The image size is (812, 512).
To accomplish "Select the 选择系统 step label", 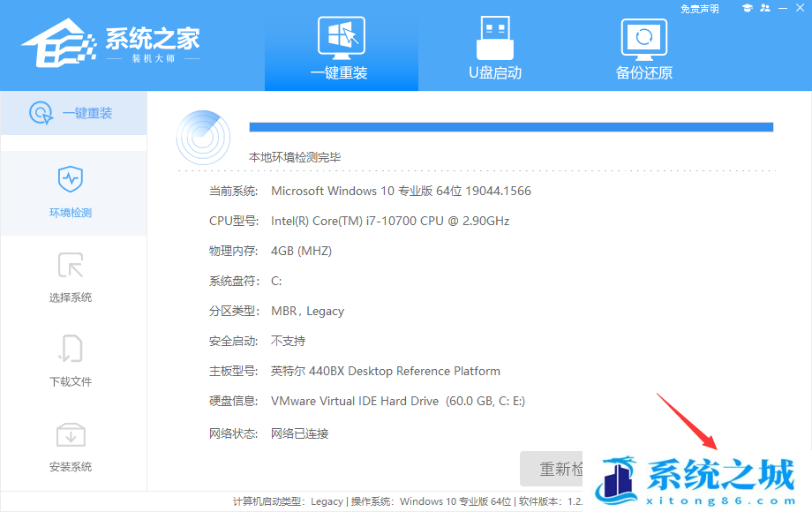I will (71, 297).
